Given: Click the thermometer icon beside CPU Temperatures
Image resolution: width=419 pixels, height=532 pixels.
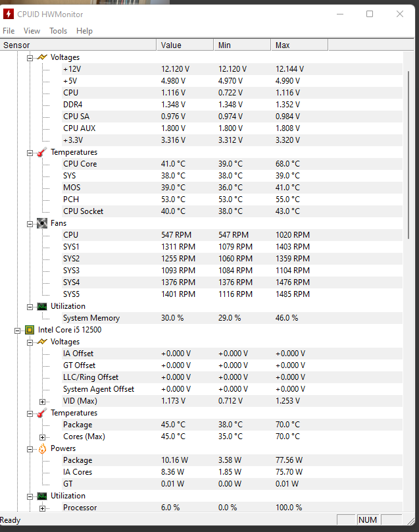Looking at the screenshot, I should tap(42, 413).
